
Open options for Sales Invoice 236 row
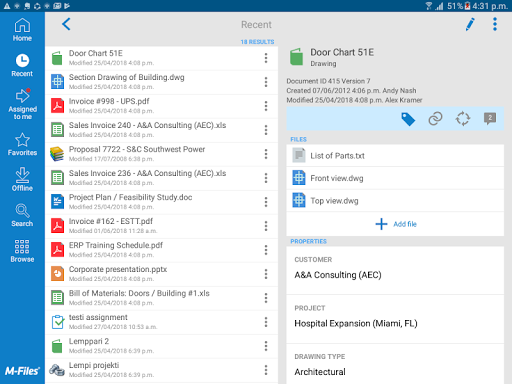coord(266,178)
